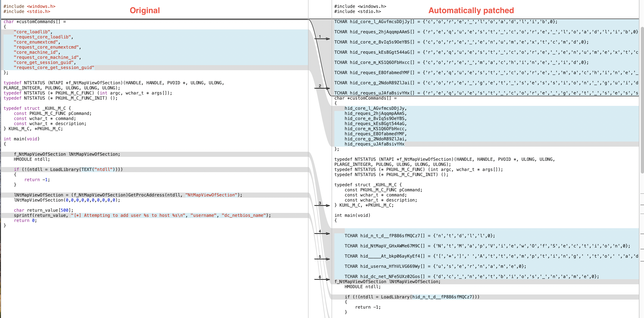The image size is (644, 318).
Task: Click the right pane vertical scrollbar thumb
Action: 642,100
